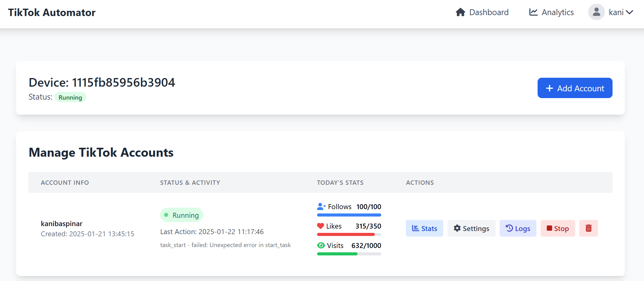
Task: Click the house icon beside Dashboard
Action: [460, 12]
